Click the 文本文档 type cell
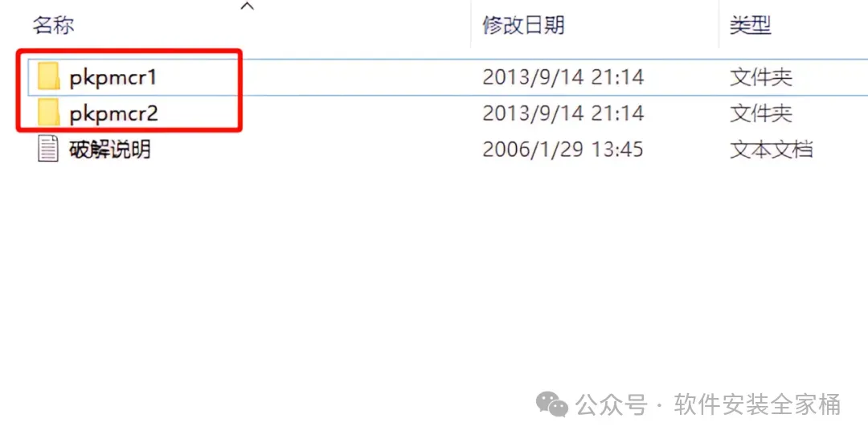The width and height of the screenshot is (868, 439). pyautogui.click(x=771, y=150)
